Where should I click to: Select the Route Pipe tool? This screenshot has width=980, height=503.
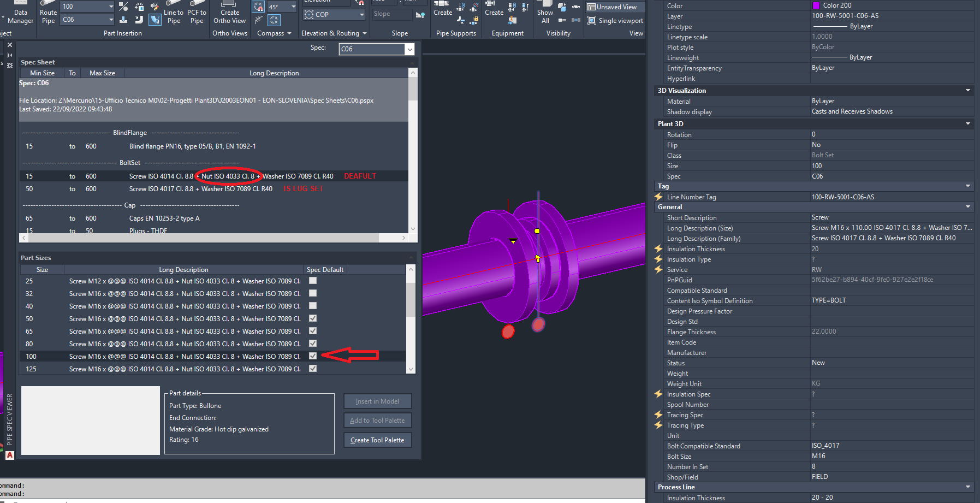(48, 12)
